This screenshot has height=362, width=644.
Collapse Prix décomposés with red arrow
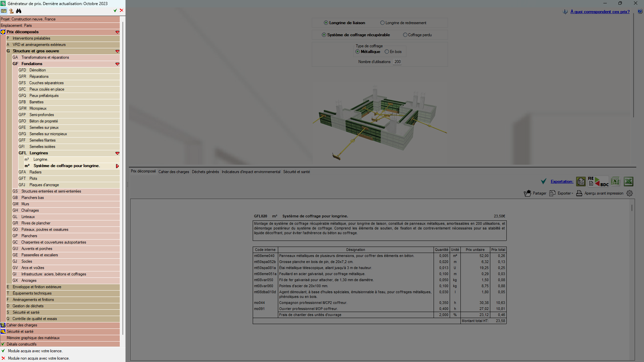pyautogui.click(x=117, y=32)
